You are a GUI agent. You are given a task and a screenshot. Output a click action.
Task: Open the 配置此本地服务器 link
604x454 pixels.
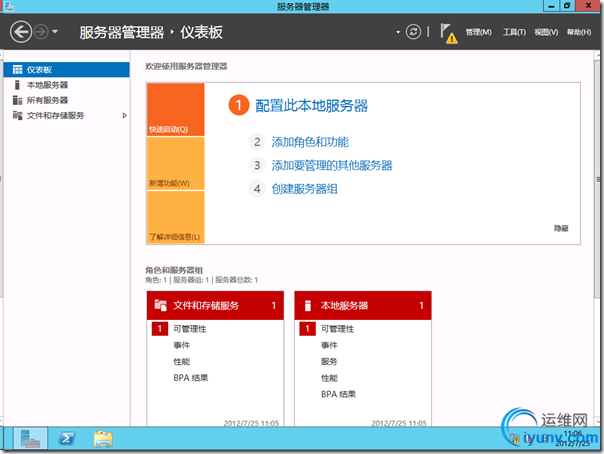pyautogui.click(x=312, y=106)
